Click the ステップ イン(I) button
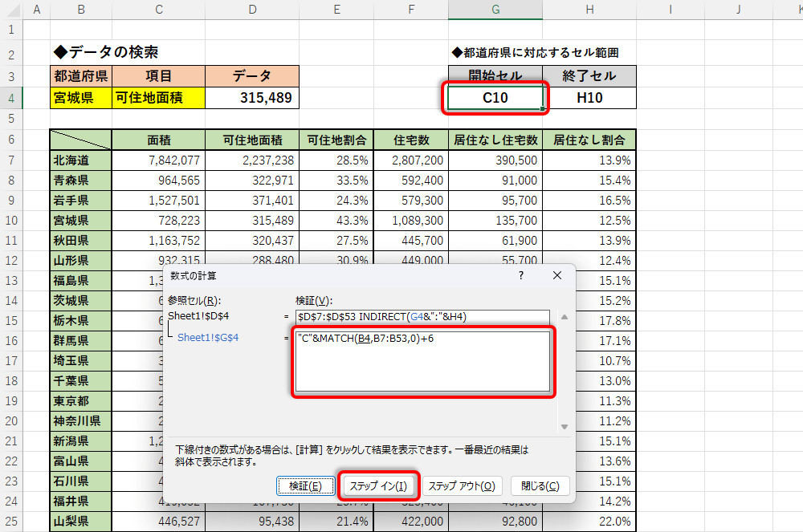This screenshot has width=803, height=532. pos(378,485)
